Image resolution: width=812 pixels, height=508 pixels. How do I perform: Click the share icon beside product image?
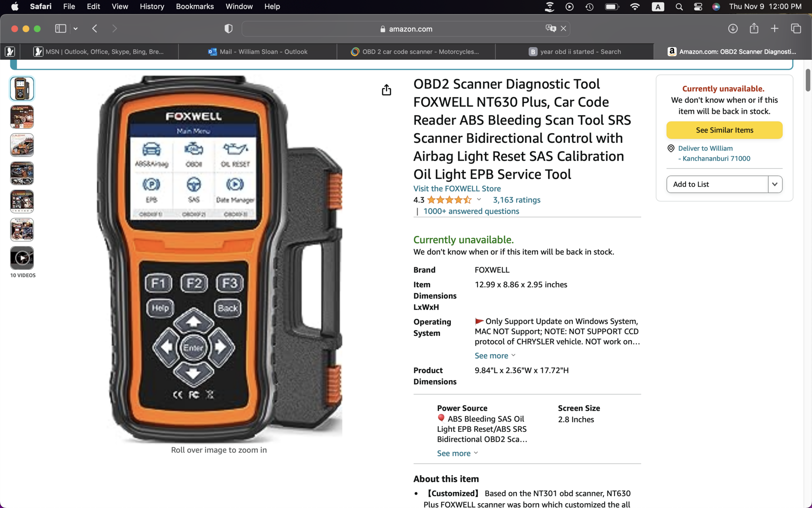[x=386, y=90]
